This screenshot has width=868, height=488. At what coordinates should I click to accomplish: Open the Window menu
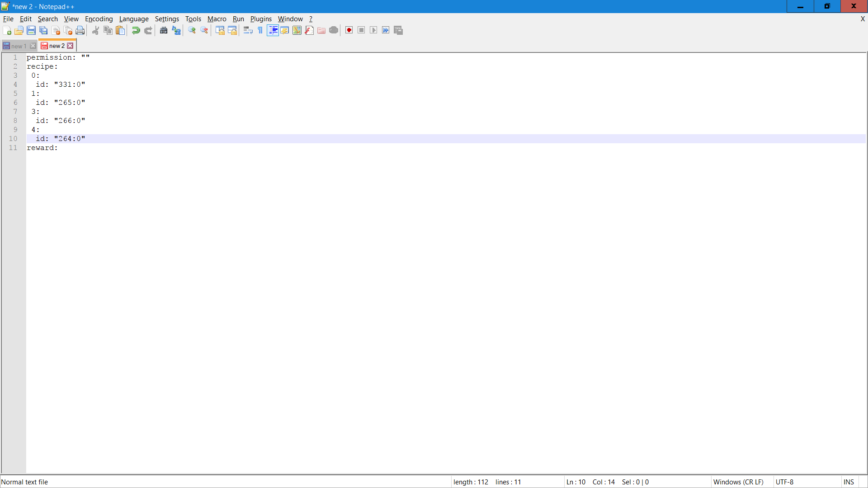point(290,19)
